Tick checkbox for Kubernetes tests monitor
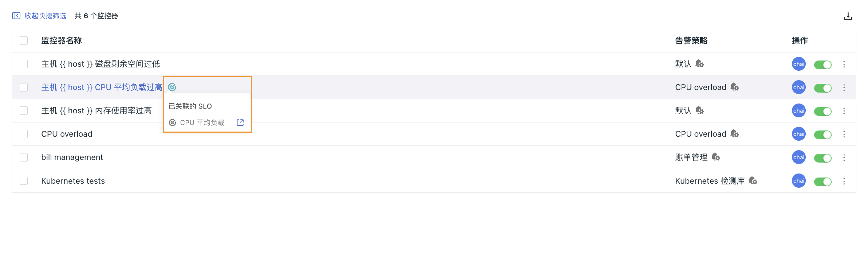 (24, 181)
